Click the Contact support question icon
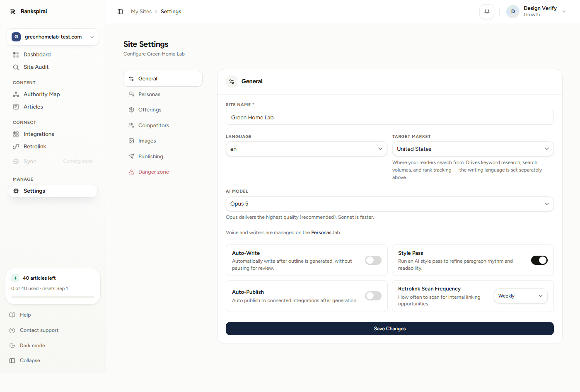580x392 pixels. coord(12,330)
